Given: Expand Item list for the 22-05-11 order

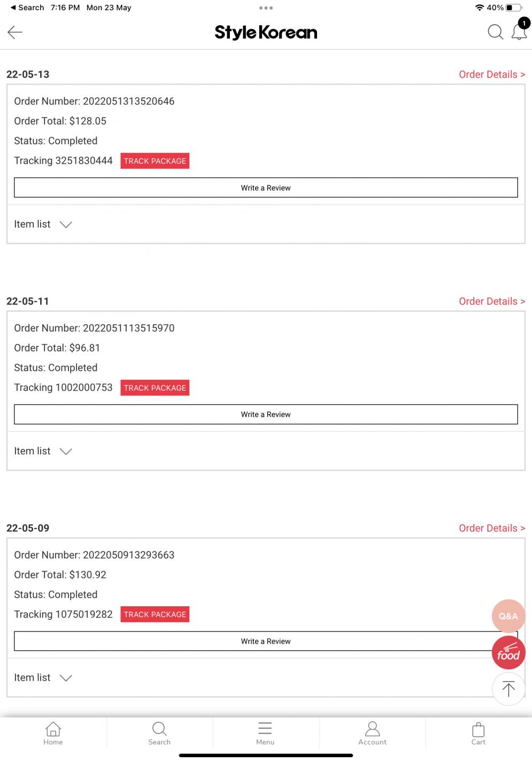Looking at the screenshot, I should (x=43, y=451).
